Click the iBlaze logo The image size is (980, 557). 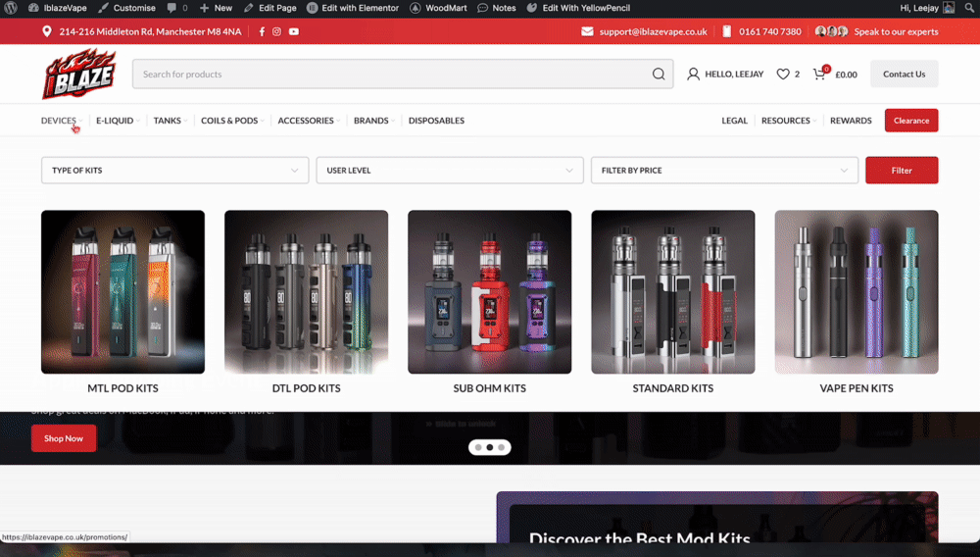coord(79,74)
